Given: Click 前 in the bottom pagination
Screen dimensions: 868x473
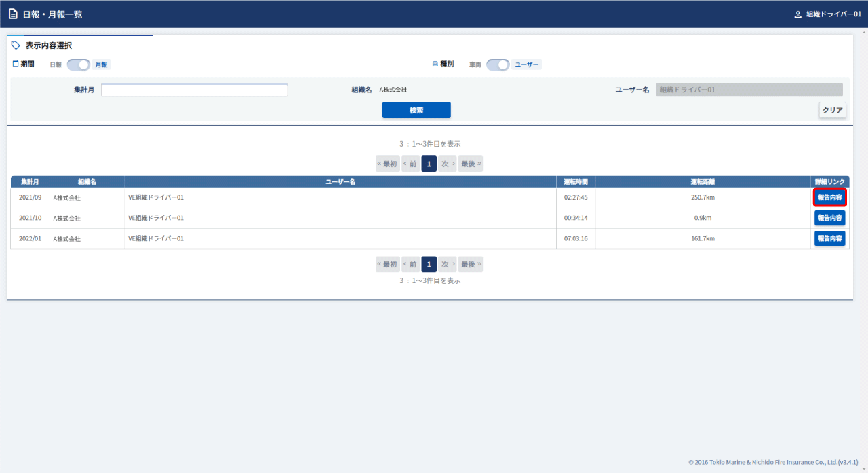Looking at the screenshot, I should tap(410, 265).
